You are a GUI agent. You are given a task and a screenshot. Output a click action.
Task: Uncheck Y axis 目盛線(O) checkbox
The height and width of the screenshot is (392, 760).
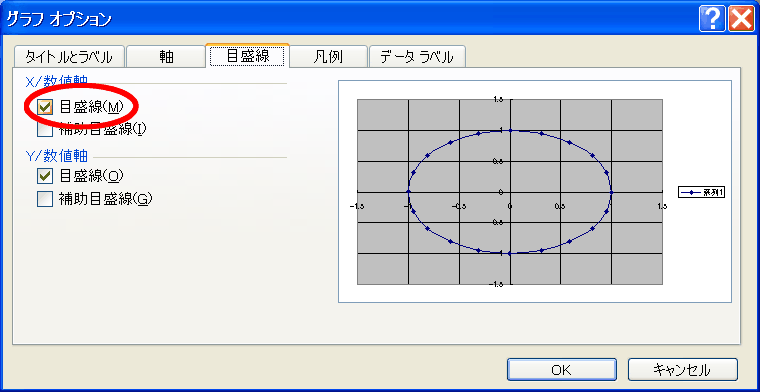(x=45, y=176)
